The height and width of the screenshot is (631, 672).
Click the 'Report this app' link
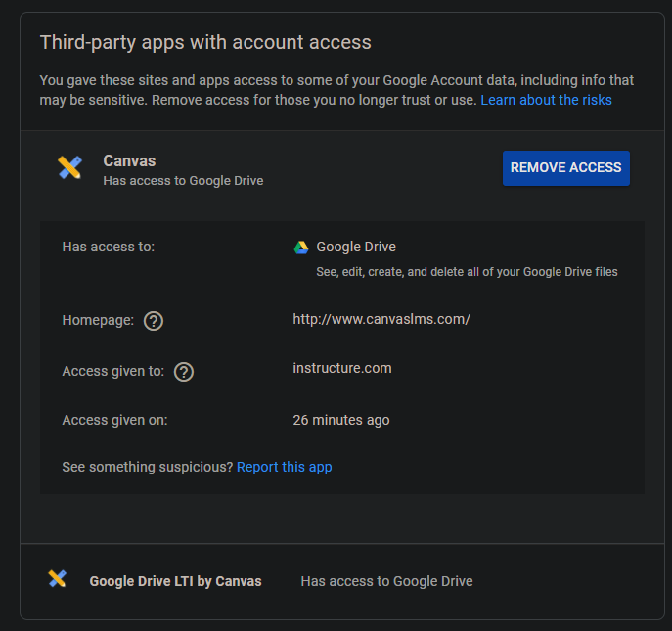[x=284, y=467]
